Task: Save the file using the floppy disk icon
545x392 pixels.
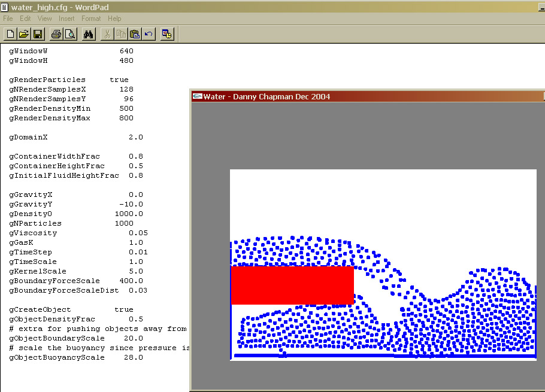Action: (37, 34)
